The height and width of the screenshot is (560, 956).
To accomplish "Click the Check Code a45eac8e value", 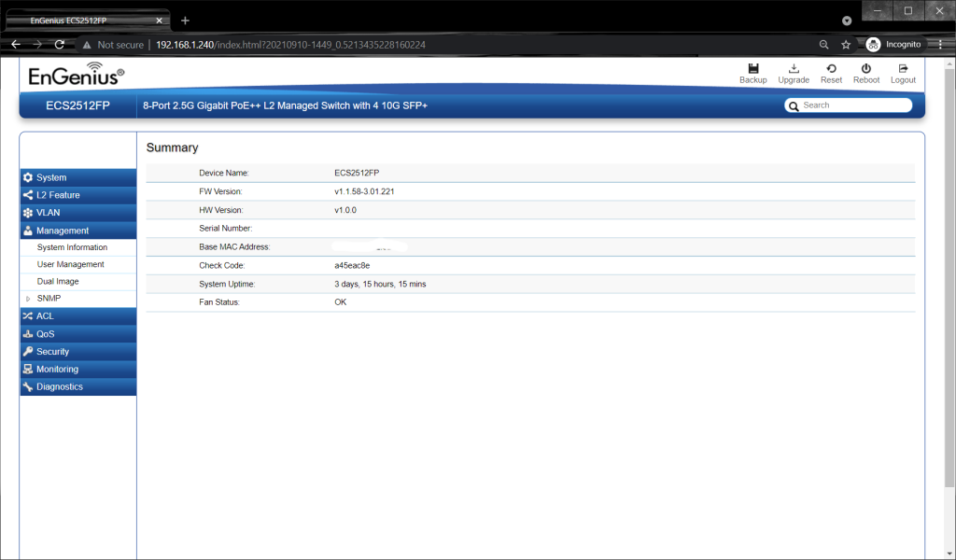I will (352, 266).
